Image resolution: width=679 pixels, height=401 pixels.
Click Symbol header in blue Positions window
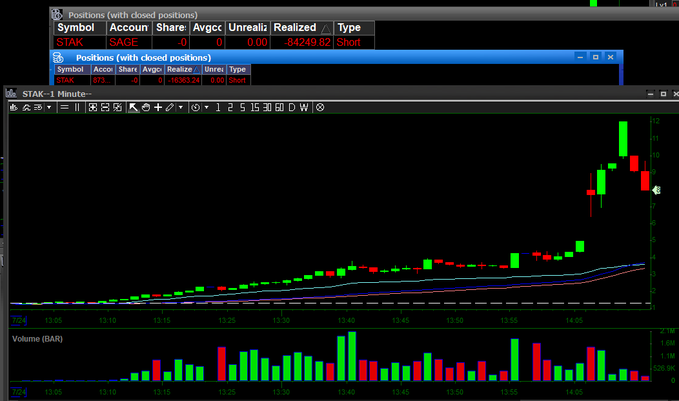click(72, 69)
